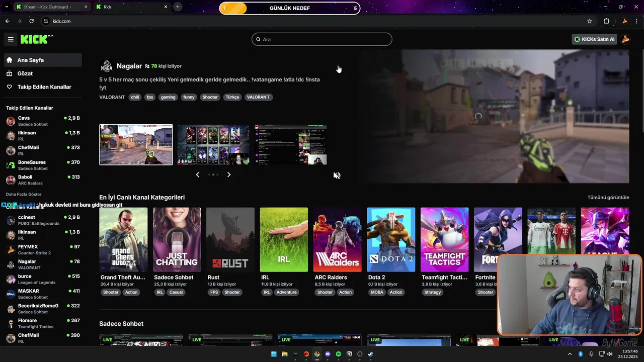Switch to the Kick browser tab

coord(132,7)
